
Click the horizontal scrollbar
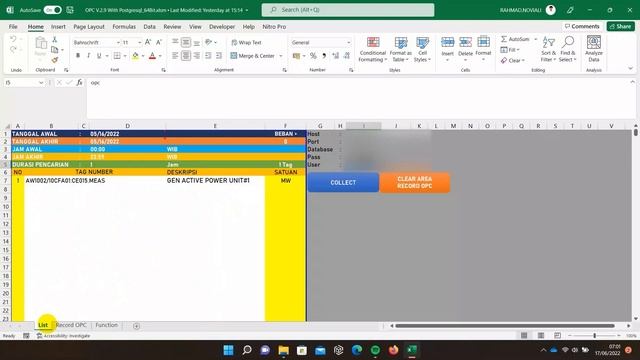(505, 326)
